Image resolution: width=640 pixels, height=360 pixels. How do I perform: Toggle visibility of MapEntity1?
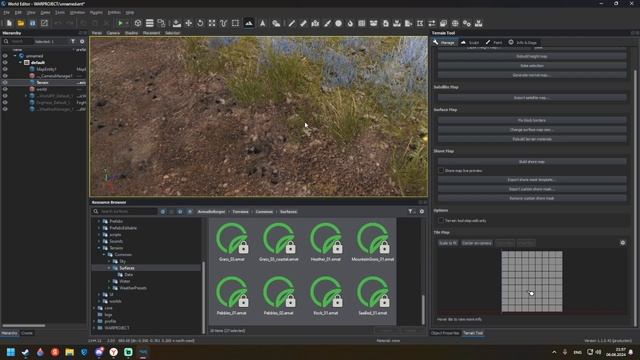5,69
